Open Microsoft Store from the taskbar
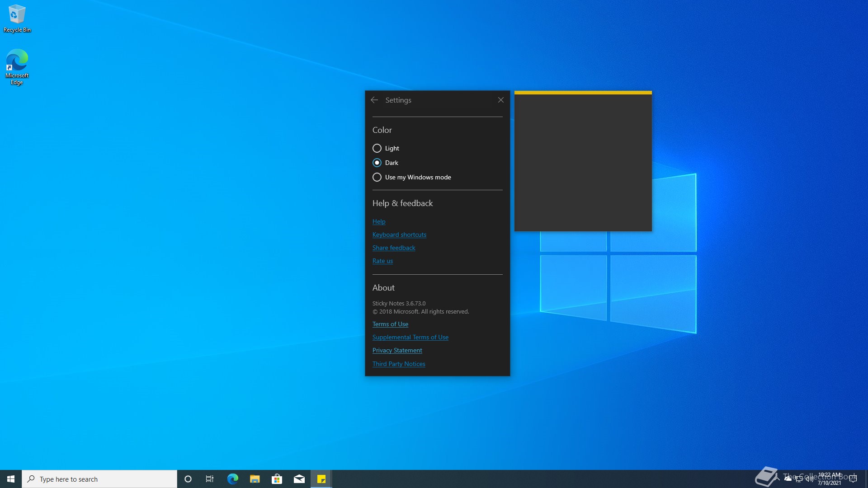This screenshot has height=488, width=868. click(277, 479)
